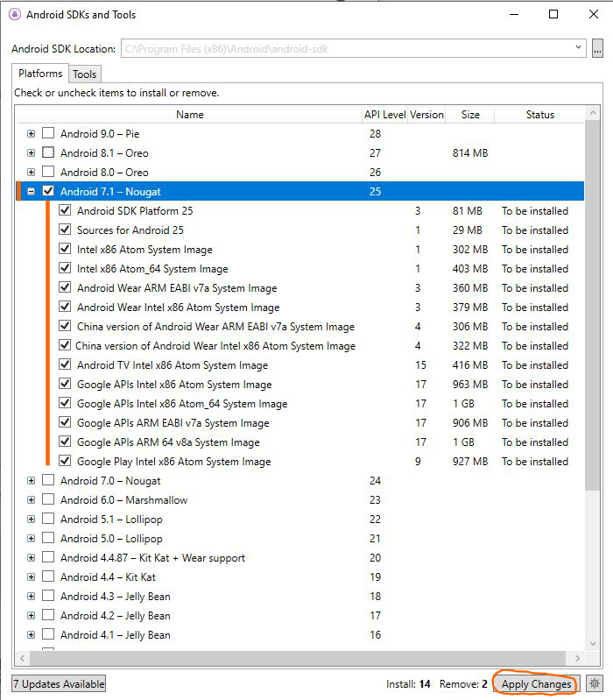Toggle the Android 9.0 – Pie checkbox
This screenshot has width=613, height=700.
point(48,134)
